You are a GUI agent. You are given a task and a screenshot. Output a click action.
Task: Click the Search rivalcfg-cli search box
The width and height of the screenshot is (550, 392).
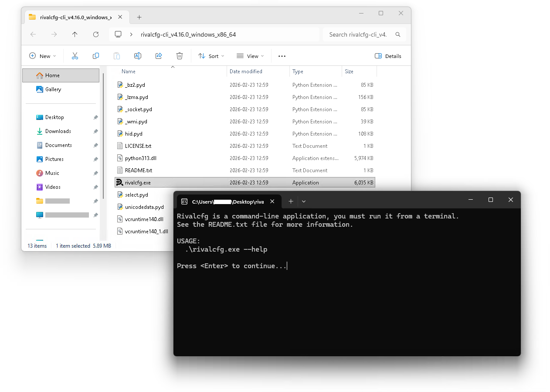358,34
